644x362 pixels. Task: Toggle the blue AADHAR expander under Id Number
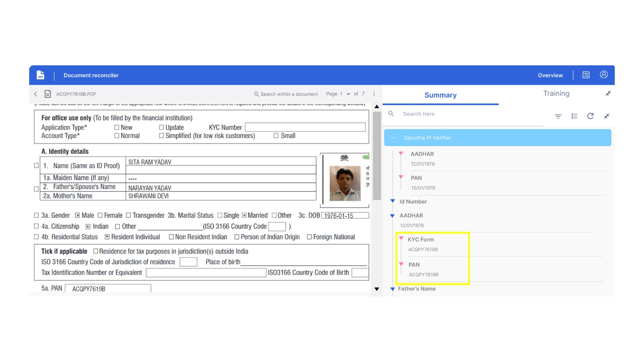(x=392, y=216)
